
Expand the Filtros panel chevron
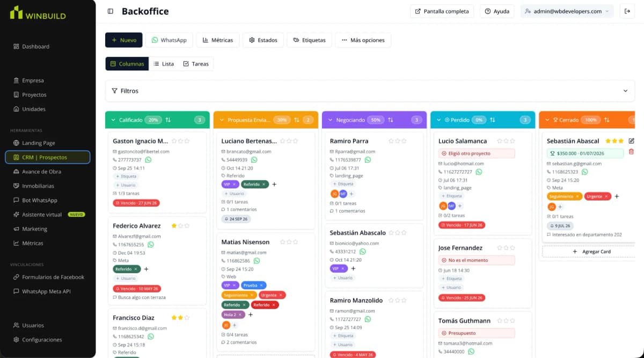coord(625,91)
